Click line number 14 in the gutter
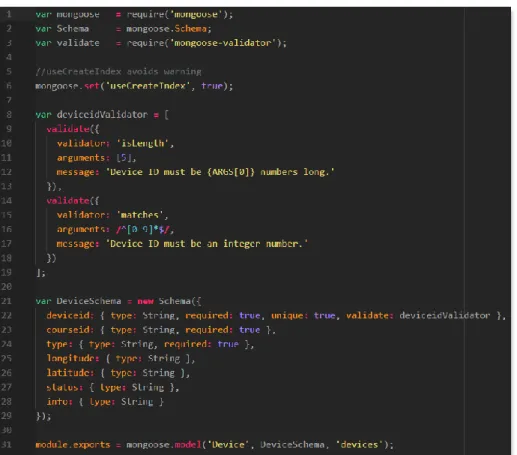Image resolution: width=517 pixels, height=455 pixels. point(6,201)
